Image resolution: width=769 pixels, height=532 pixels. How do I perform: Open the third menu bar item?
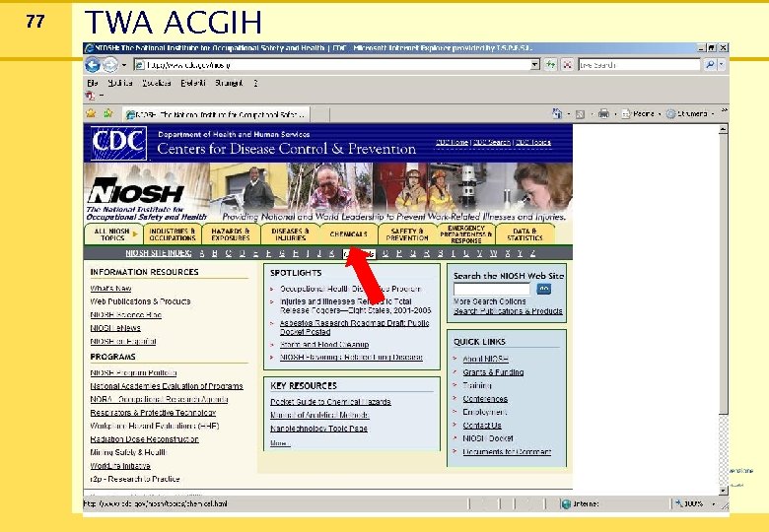(157, 83)
